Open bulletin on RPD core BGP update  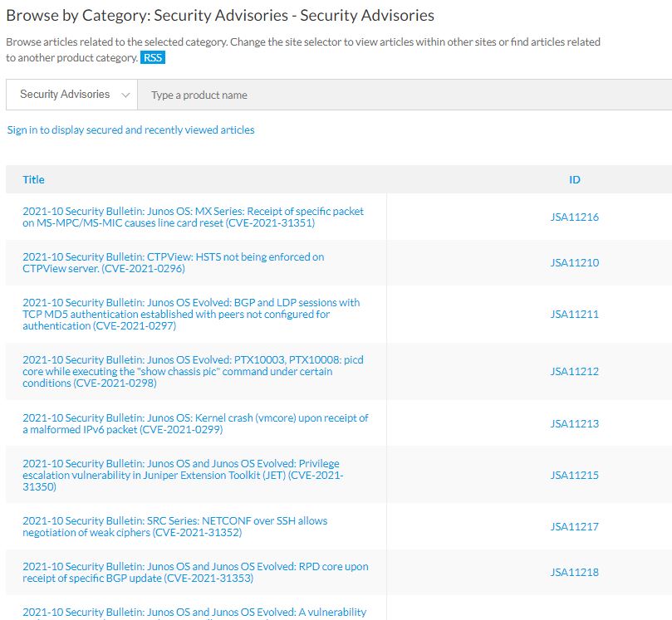click(195, 572)
